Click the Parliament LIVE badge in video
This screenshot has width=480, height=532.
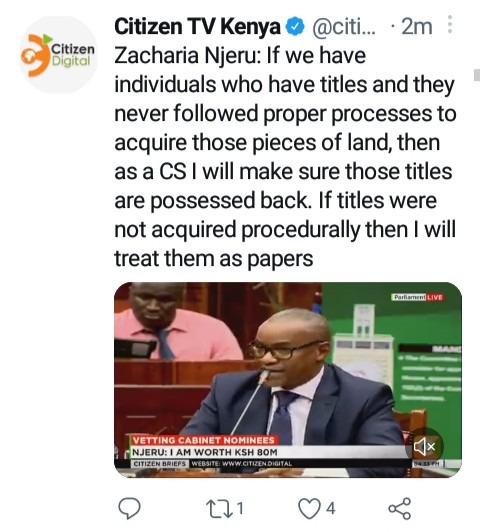tap(417, 297)
